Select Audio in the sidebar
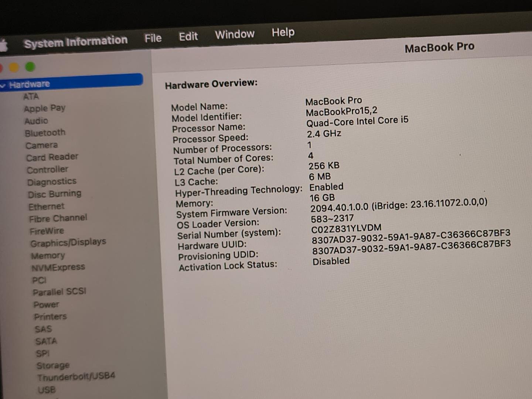This screenshot has width=532, height=399. tap(36, 121)
